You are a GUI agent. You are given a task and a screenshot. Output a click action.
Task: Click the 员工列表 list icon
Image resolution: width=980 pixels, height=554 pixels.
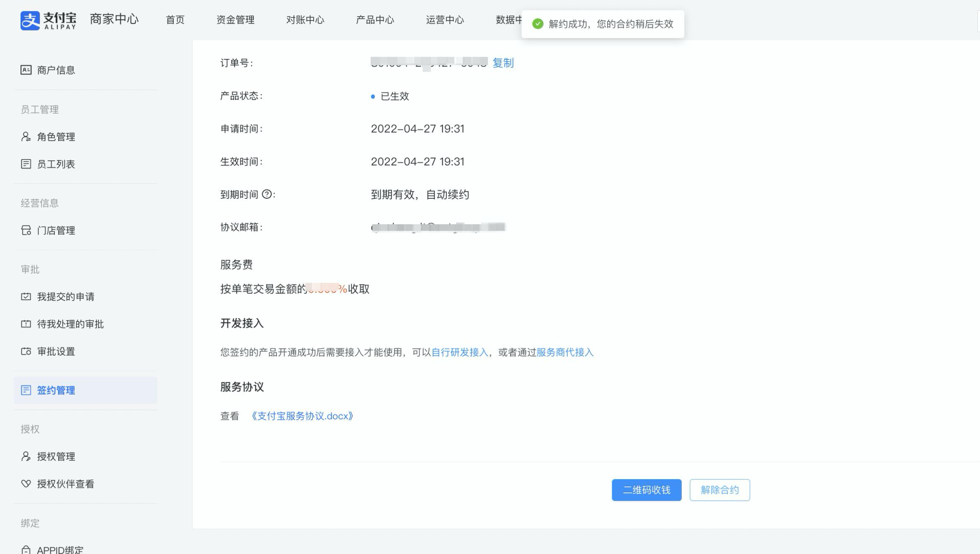click(26, 164)
